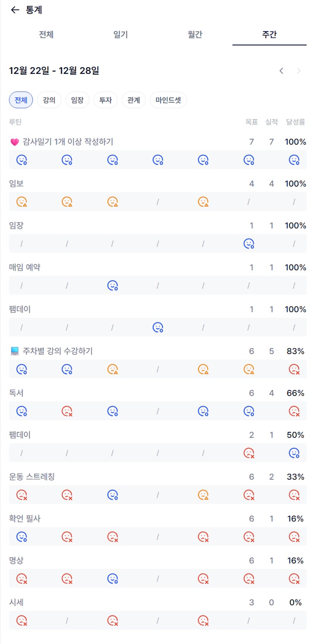This screenshot has height=644, width=314.
Task: Filter routines by 임장 chip
Action: (x=77, y=100)
